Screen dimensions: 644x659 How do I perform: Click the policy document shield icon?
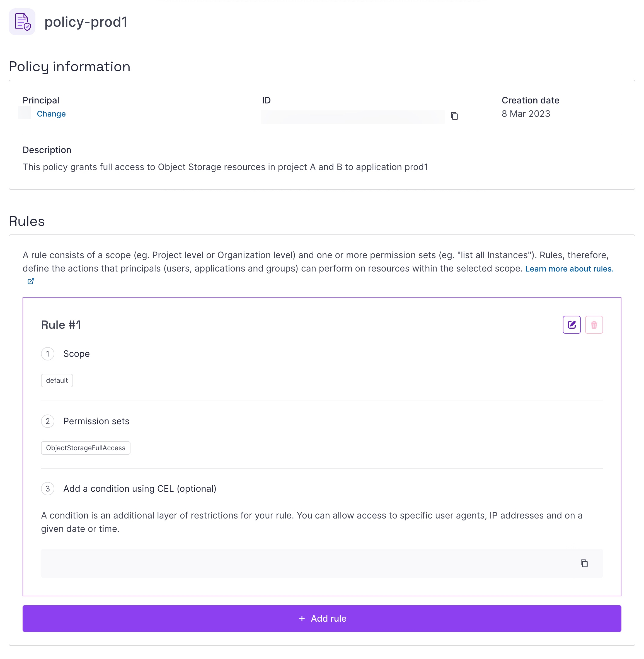[22, 22]
